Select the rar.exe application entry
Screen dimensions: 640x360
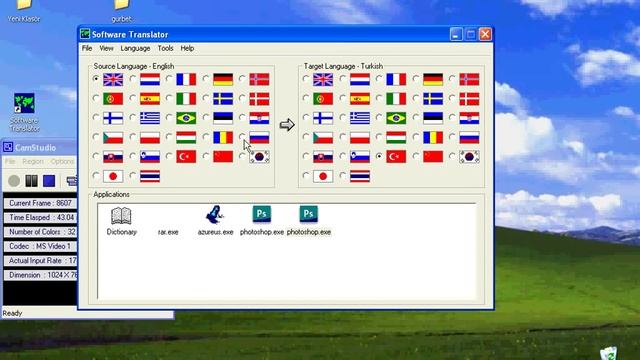(x=168, y=232)
